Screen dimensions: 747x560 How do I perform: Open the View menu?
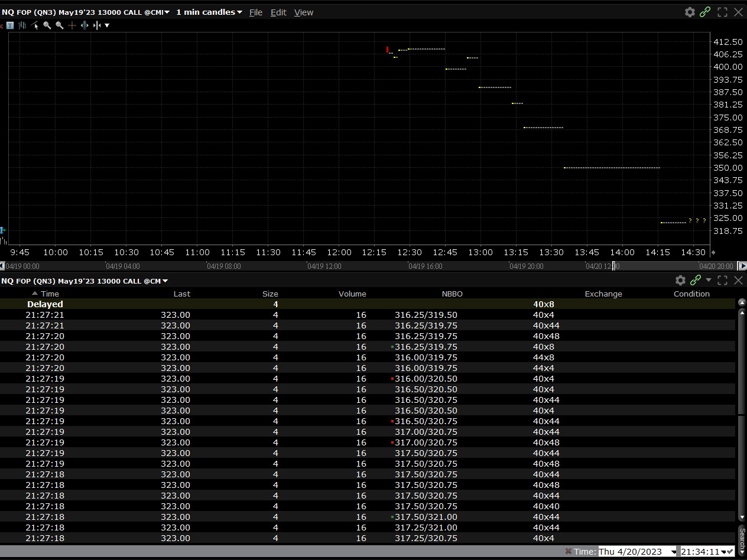pos(304,12)
